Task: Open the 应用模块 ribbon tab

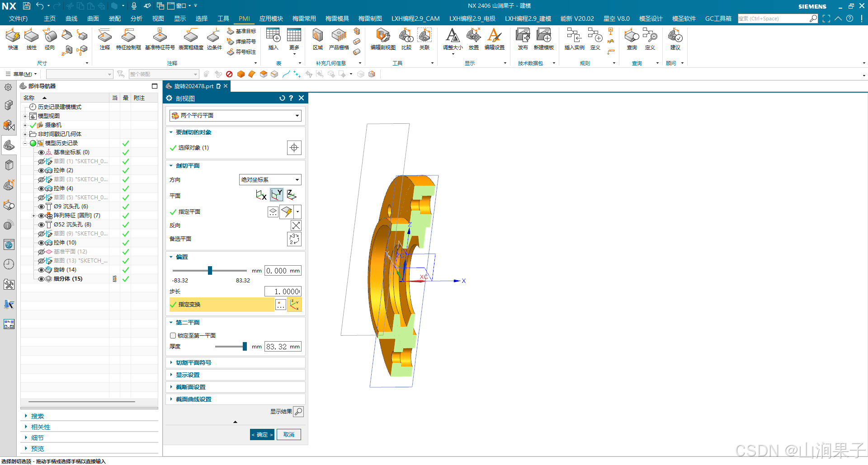Action: point(271,19)
